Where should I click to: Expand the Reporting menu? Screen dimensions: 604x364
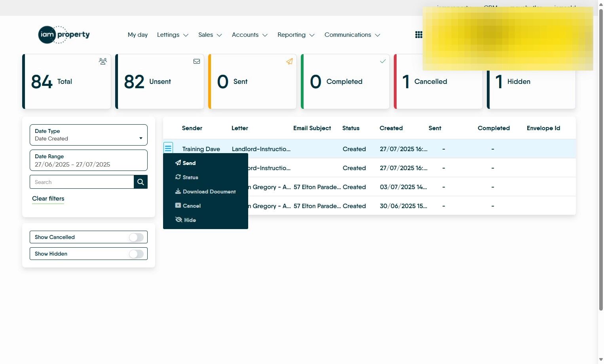tap(296, 35)
